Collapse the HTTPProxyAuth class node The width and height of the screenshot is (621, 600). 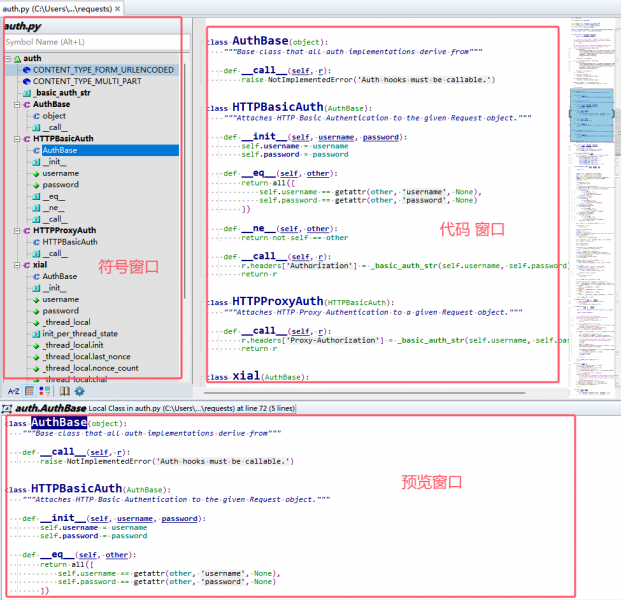point(17,230)
